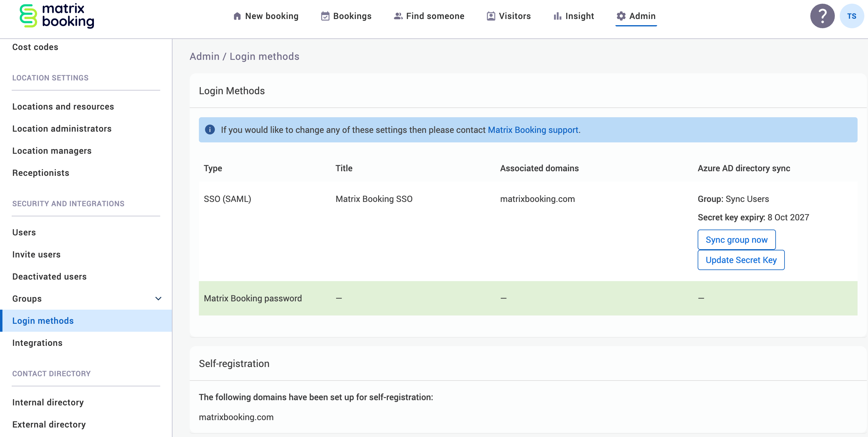Open the Deactivated users page
Image resolution: width=868 pixels, height=437 pixels.
click(49, 276)
